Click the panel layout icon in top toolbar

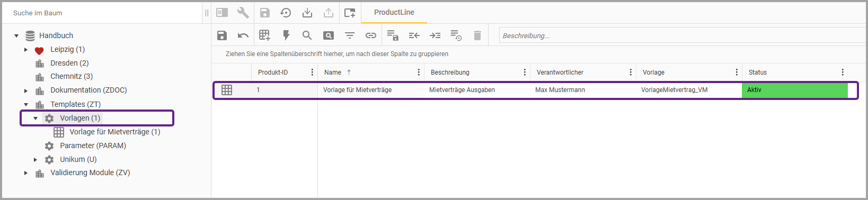point(222,13)
